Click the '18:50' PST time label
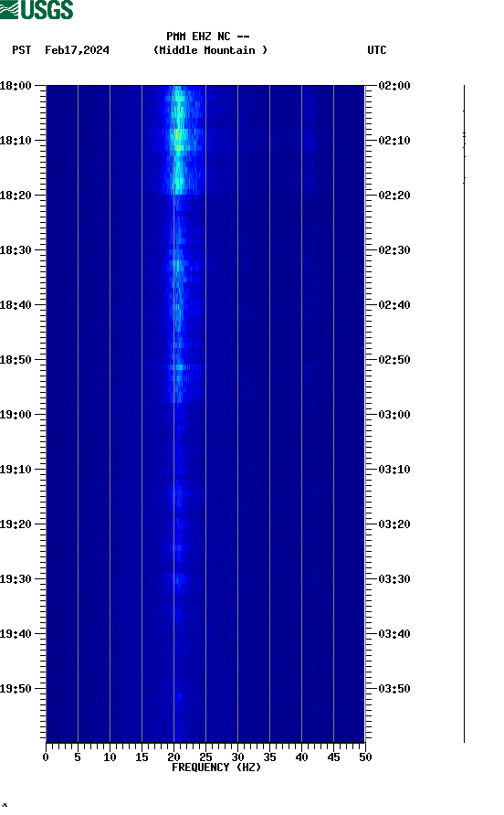 coord(16,360)
